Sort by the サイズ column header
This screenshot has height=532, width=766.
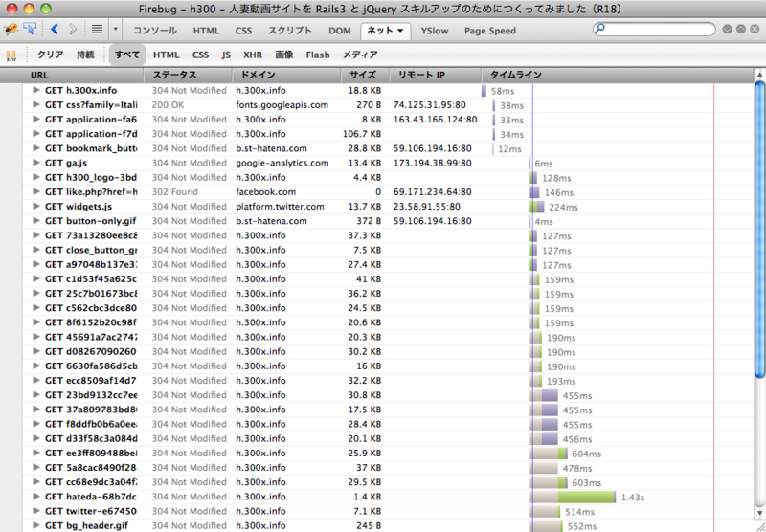(x=366, y=75)
